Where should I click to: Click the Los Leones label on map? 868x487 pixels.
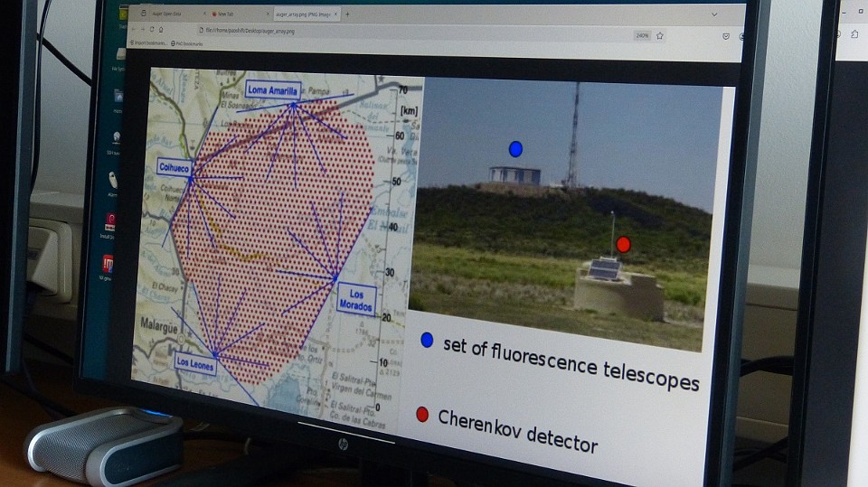[195, 363]
